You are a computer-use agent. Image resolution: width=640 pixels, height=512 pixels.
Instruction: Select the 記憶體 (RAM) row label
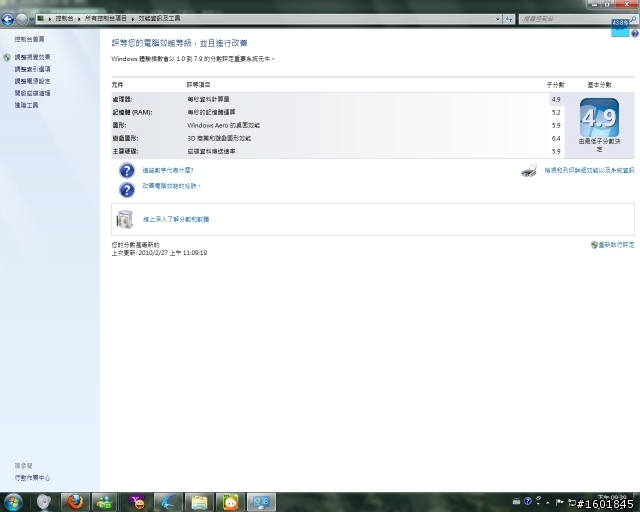click(132, 112)
